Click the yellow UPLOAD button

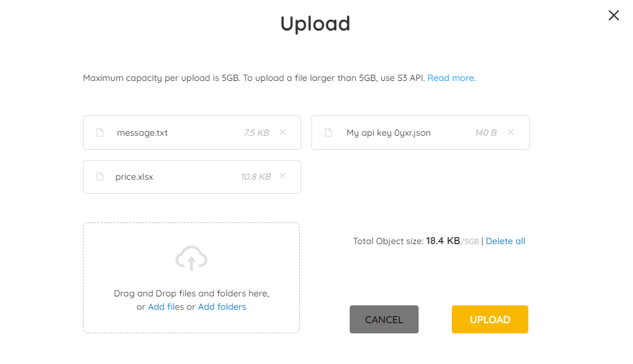click(x=489, y=319)
